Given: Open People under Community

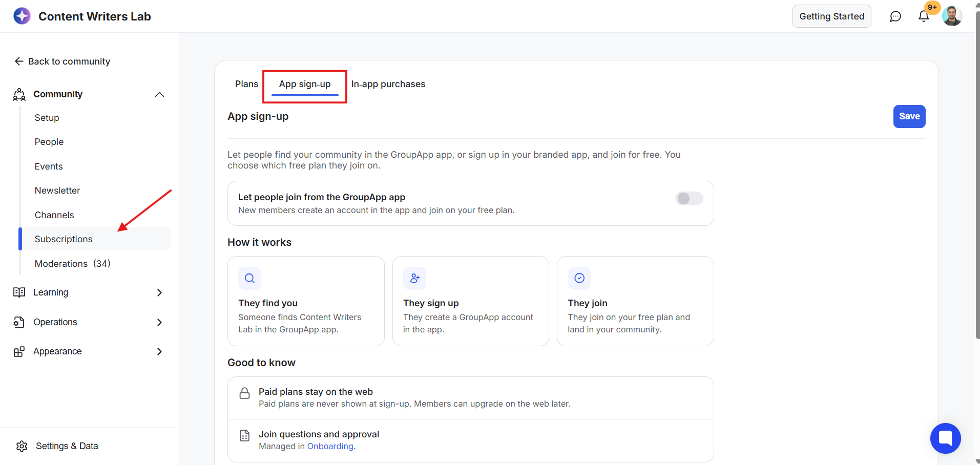Looking at the screenshot, I should (49, 142).
